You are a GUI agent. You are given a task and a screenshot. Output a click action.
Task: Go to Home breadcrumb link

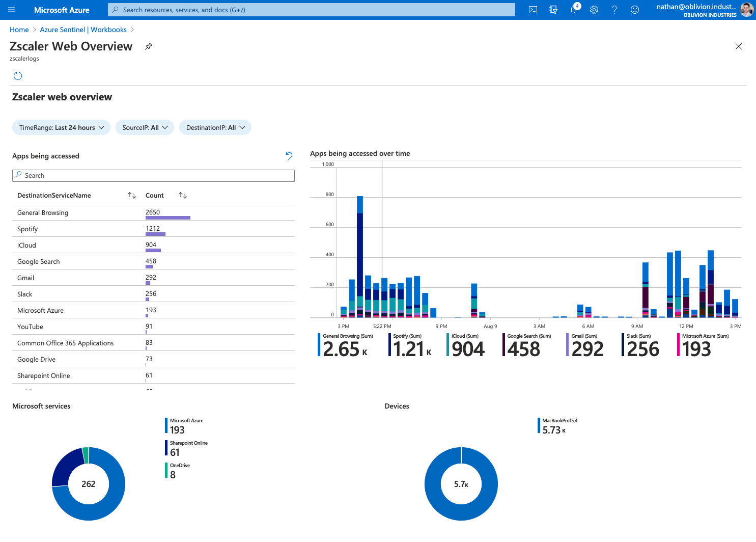(x=19, y=30)
